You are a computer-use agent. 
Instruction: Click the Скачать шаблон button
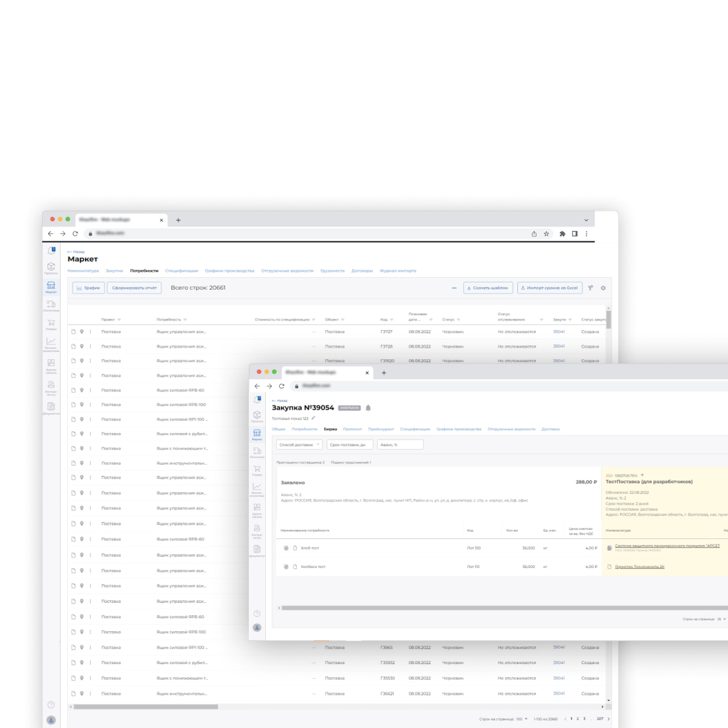tap(488, 288)
